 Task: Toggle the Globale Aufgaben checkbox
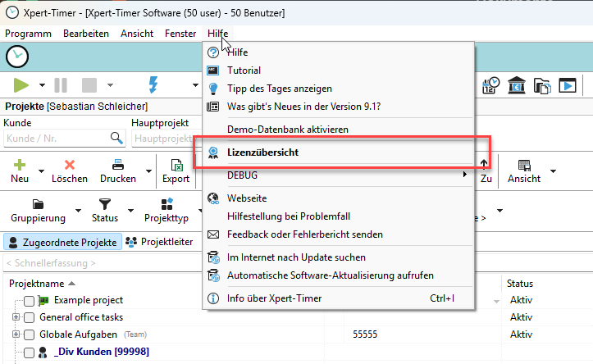[30, 334]
